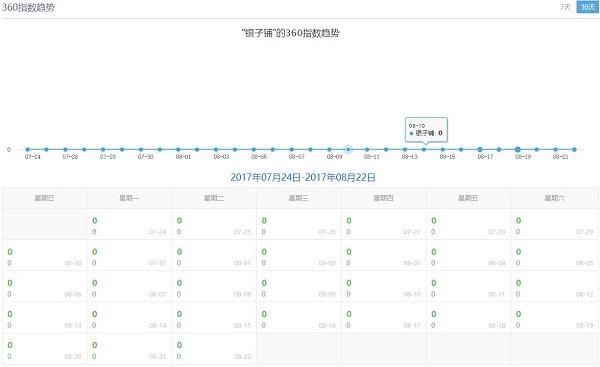
Task: Click the chart data point above 08-03
Action: tap(216, 150)
